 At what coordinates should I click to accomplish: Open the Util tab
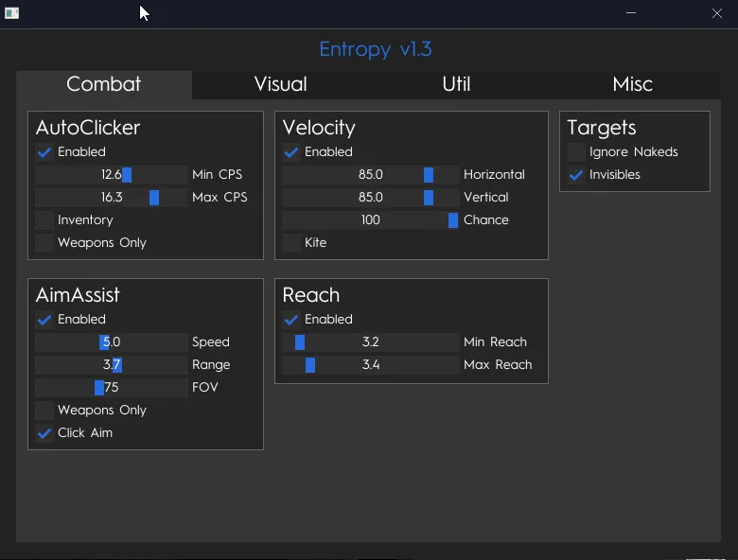pos(456,84)
